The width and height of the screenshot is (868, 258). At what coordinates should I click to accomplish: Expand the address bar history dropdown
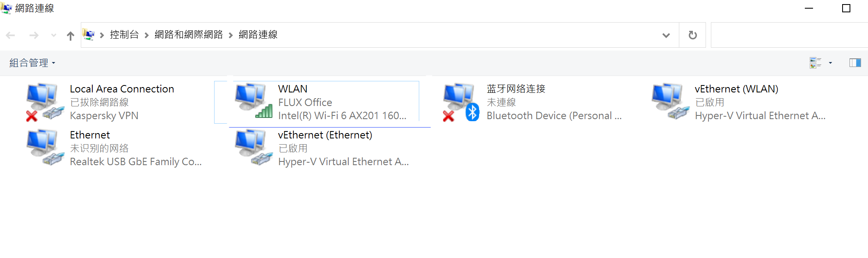(666, 35)
